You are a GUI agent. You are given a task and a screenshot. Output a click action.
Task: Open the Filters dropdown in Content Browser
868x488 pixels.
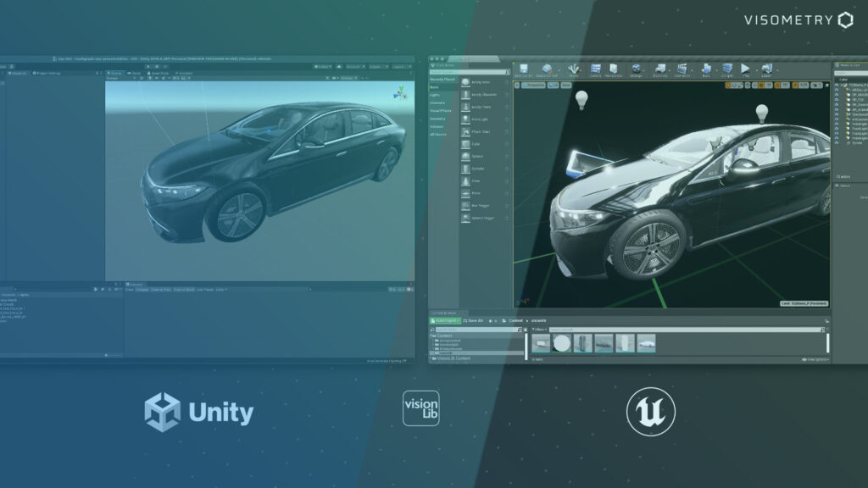[x=538, y=330]
